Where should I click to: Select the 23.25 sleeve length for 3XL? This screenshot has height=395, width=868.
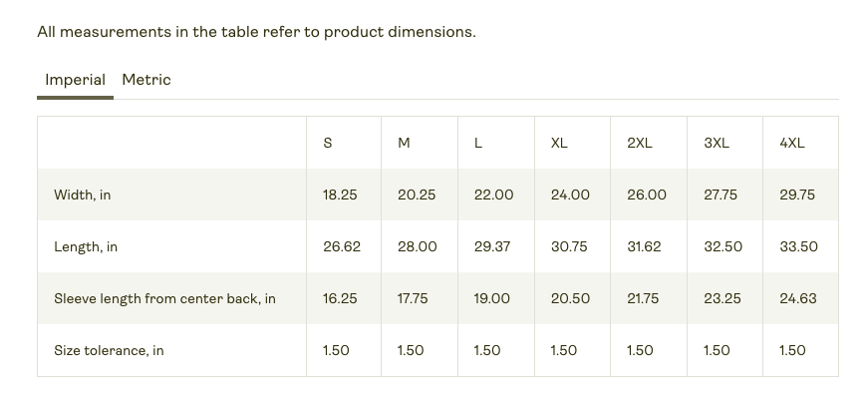tap(723, 298)
